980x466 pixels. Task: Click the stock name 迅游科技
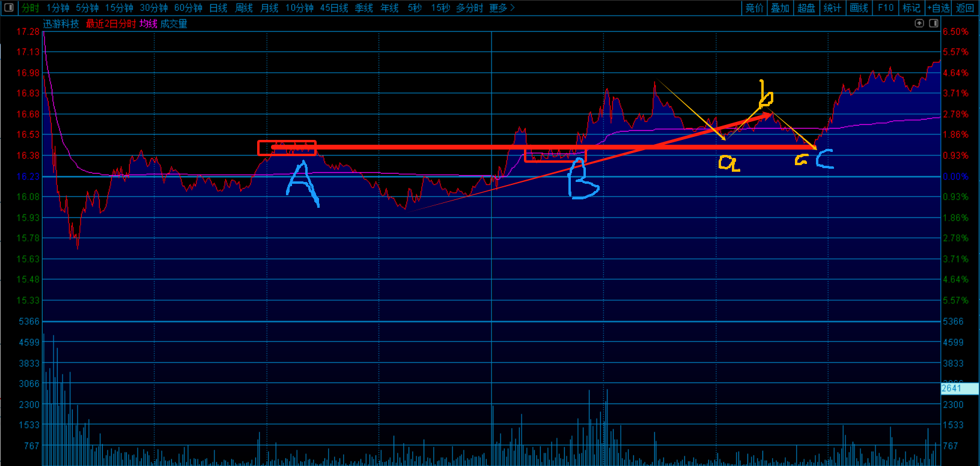[x=61, y=24]
